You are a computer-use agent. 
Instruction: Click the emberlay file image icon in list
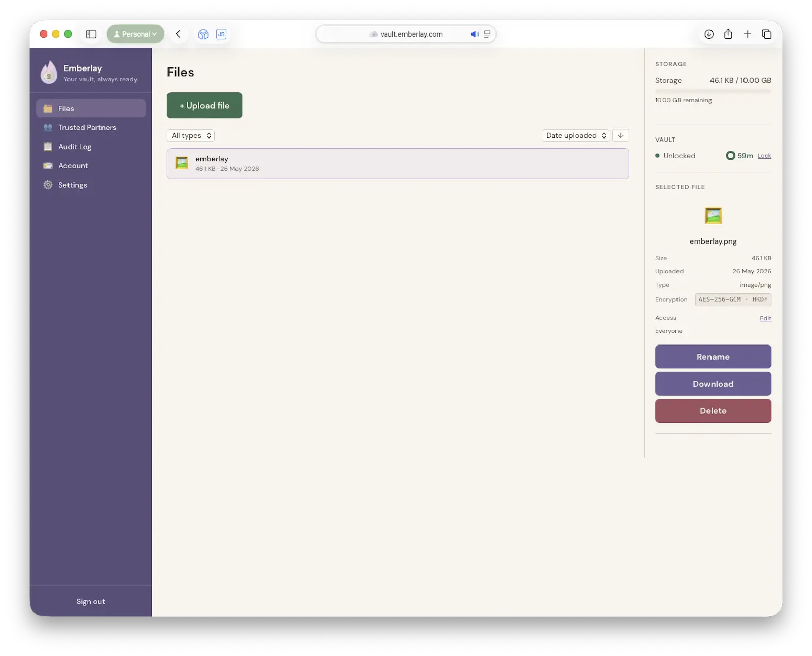click(182, 163)
